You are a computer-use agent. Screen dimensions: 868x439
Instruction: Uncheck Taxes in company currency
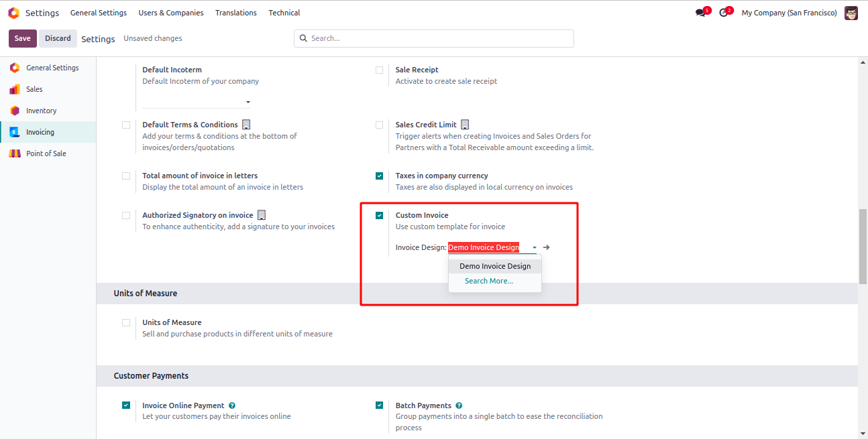point(380,176)
